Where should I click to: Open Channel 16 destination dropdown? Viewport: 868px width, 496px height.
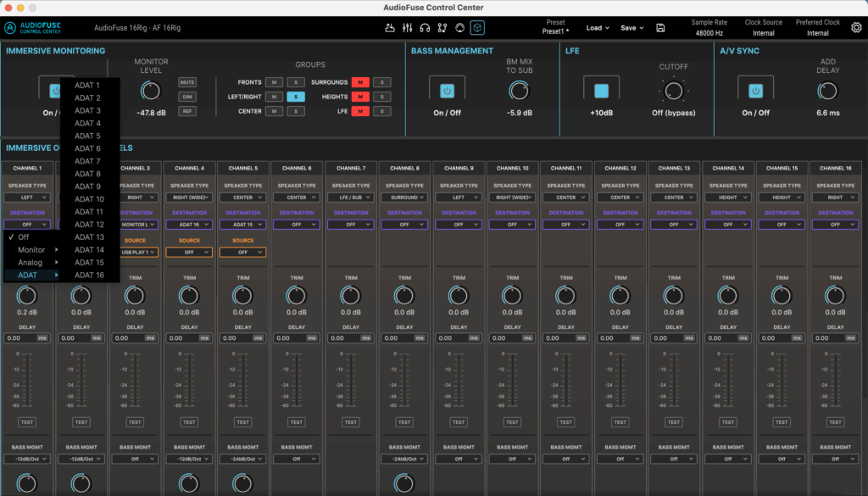pyautogui.click(x=836, y=225)
